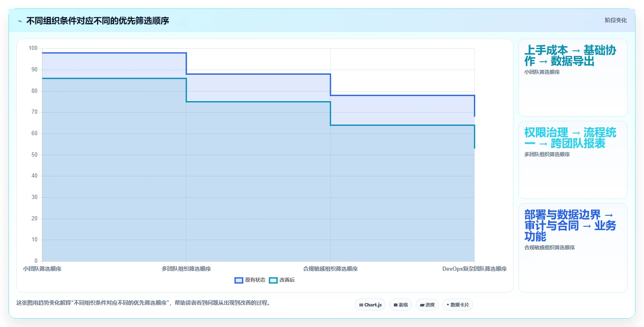Image resolution: width=644 pixels, height=327 pixels.
Task: Click x-axis label 小团队筛选顺序
Action: (x=42, y=269)
